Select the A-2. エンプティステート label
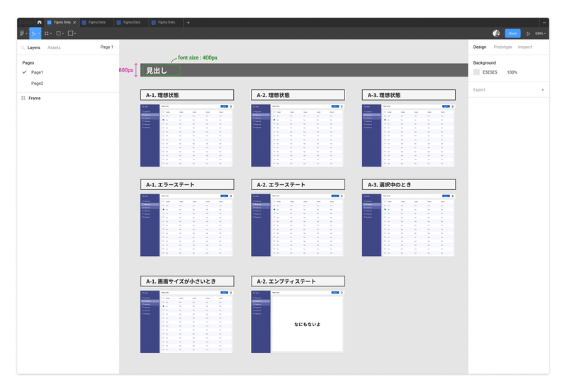567x392 pixels. click(298, 281)
